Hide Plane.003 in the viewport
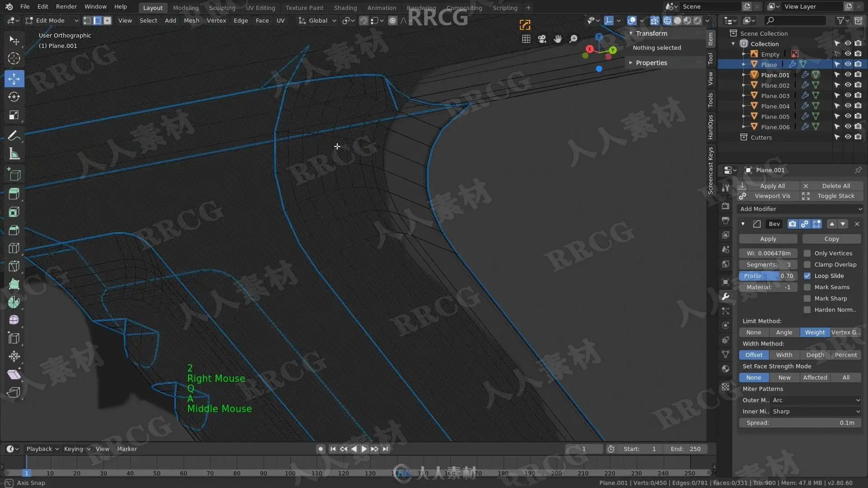The height and width of the screenshot is (488, 868). pos(848,96)
